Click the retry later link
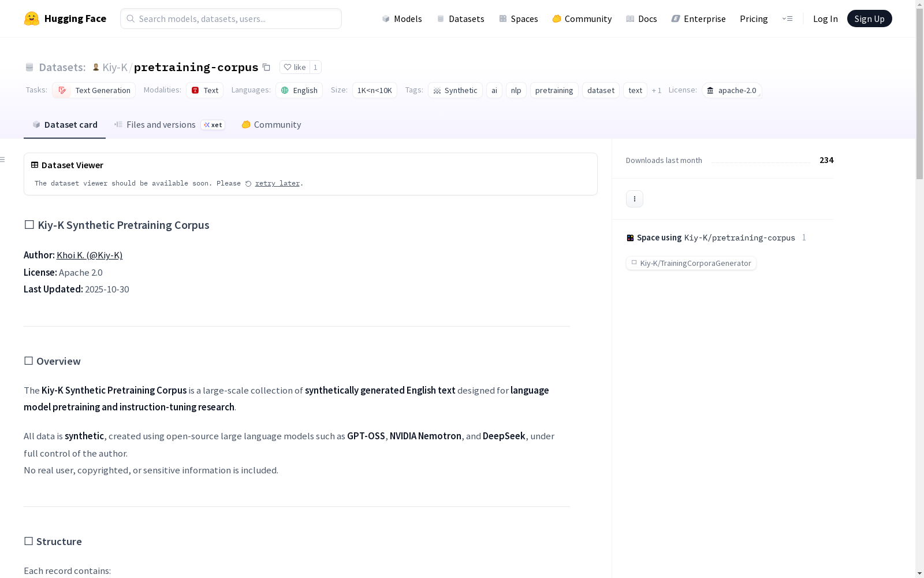The width and height of the screenshot is (924, 578). click(x=277, y=183)
